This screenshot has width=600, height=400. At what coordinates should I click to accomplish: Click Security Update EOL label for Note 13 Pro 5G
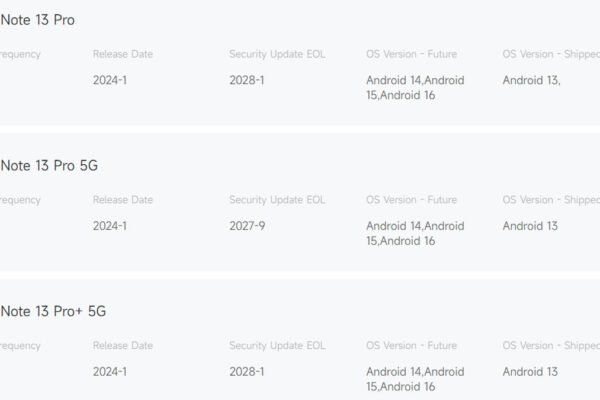(x=277, y=200)
